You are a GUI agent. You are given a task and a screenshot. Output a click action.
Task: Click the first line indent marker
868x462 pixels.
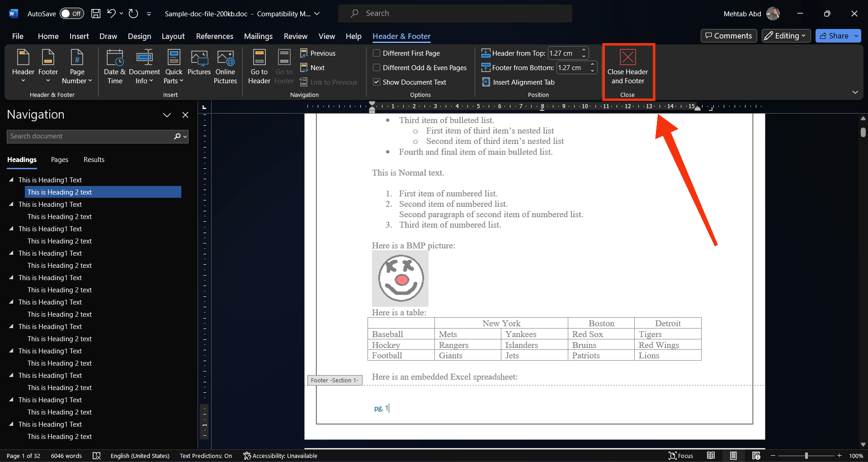(x=372, y=104)
